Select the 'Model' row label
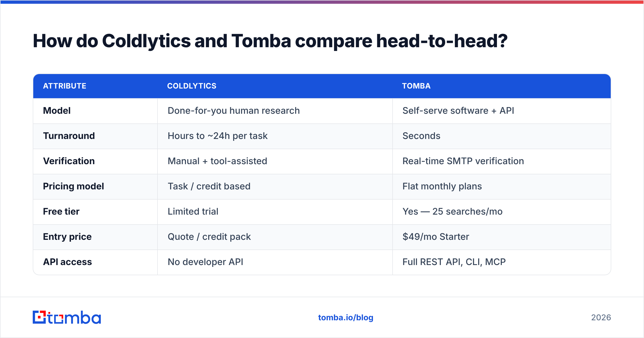This screenshot has width=644, height=338. [57, 111]
